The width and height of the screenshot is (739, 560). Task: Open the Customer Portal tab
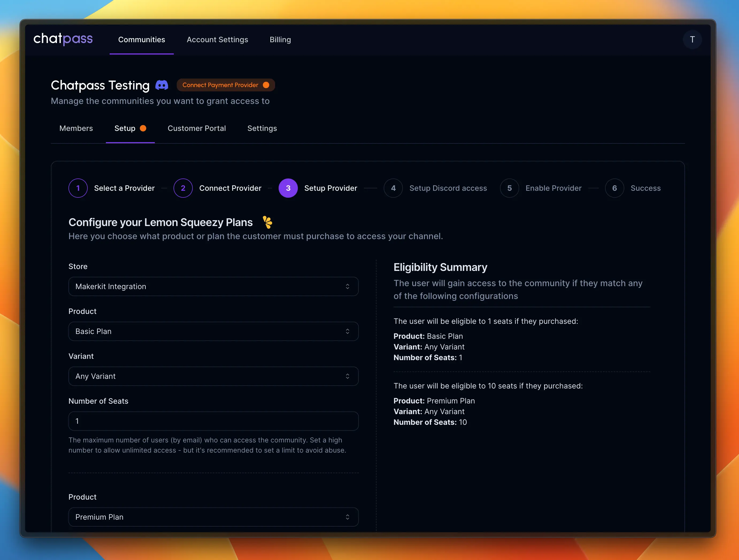click(x=197, y=128)
